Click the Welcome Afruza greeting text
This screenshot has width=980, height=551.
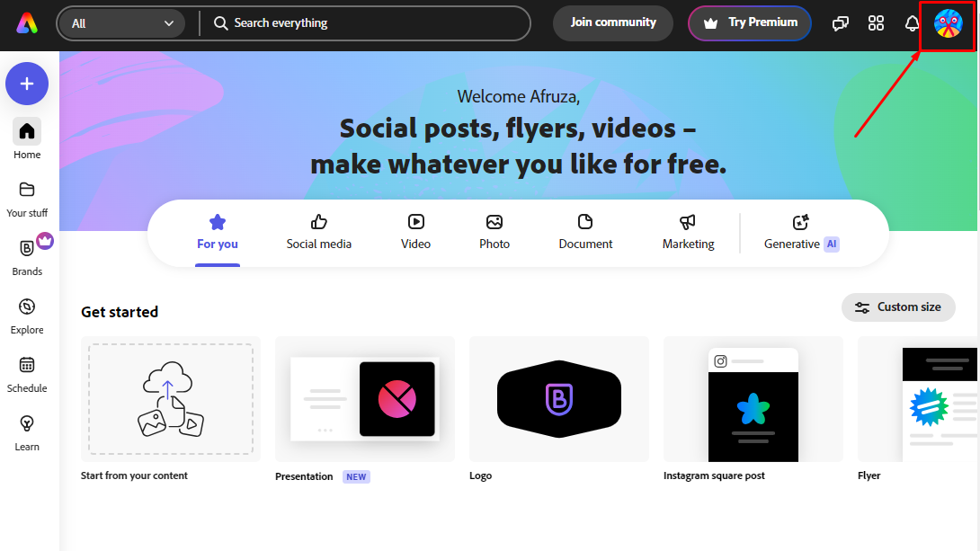pos(518,97)
